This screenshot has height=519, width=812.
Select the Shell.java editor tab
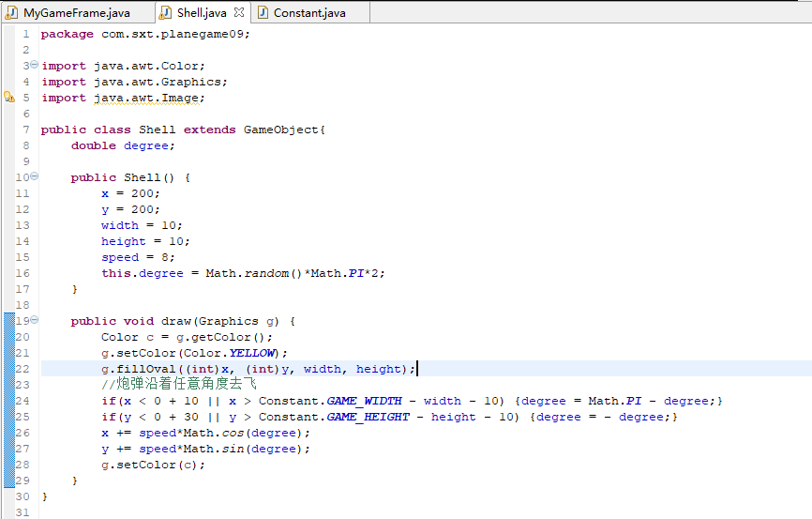click(x=202, y=12)
